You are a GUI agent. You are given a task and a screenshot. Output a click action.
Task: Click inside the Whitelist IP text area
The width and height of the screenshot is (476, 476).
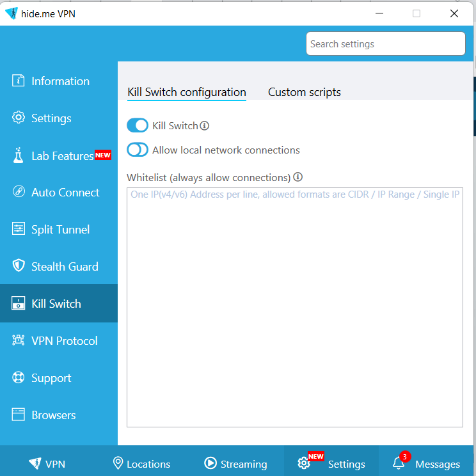pos(295,307)
